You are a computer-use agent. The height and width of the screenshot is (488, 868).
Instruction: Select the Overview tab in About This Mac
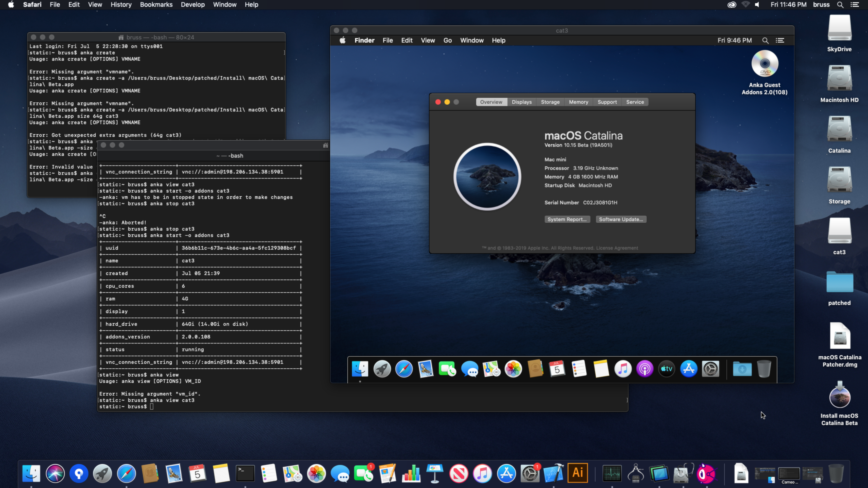(491, 102)
